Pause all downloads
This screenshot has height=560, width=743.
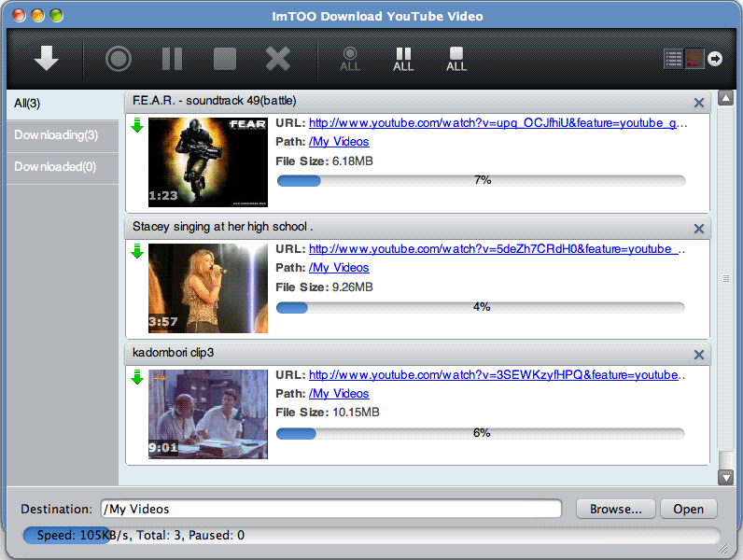pyautogui.click(x=403, y=59)
